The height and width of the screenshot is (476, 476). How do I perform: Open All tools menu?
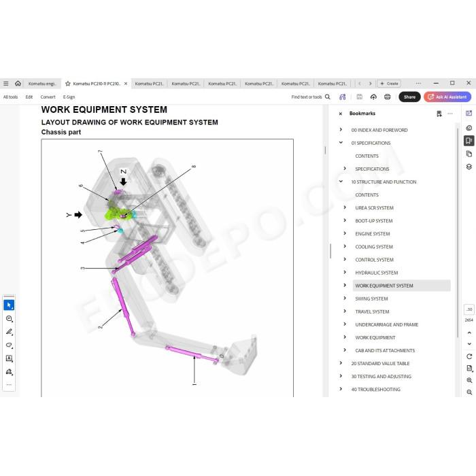[x=11, y=97]
